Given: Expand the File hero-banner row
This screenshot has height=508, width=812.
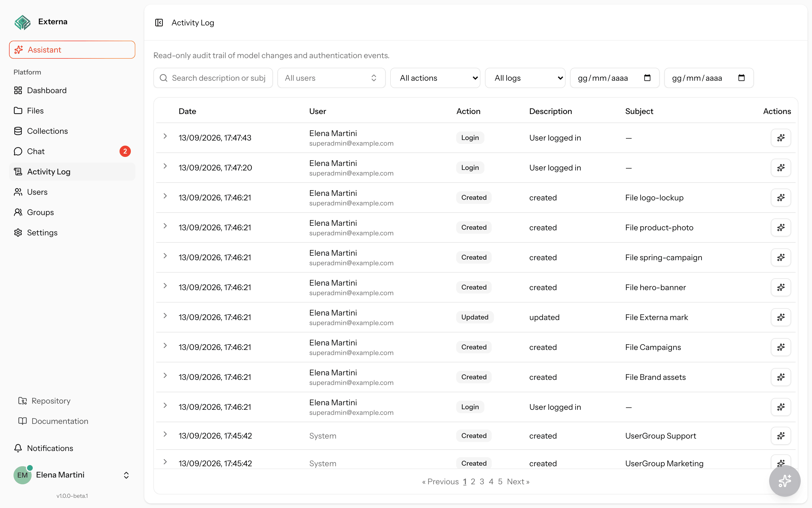Looking at the screenshot, I should coord(165,286).
